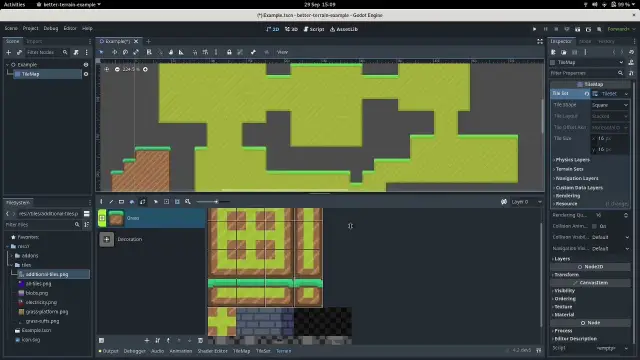Delete terrain with trash icon
Image resolution: width=640 pixels, height=360 pixels.
coord(200,340)
